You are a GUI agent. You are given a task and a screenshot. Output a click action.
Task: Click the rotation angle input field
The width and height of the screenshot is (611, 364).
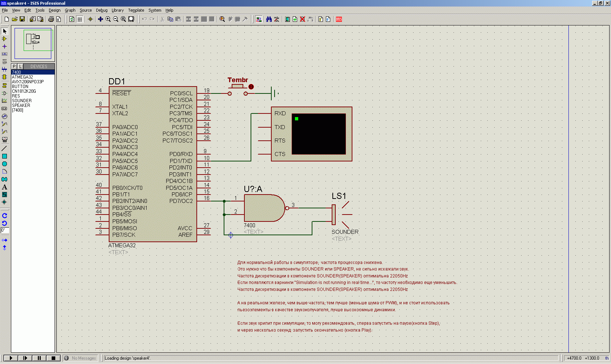click(x=5, y=230)
